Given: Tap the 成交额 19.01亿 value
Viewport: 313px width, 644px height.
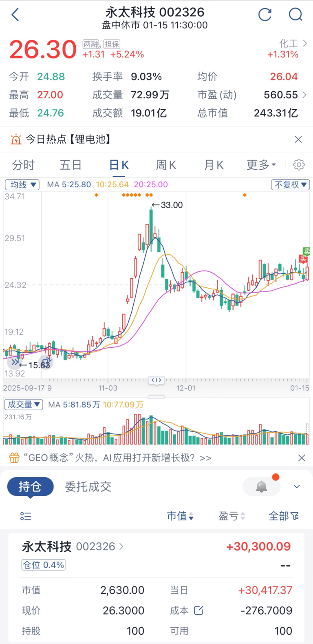Looking at the screenshot, I should 149,113.
